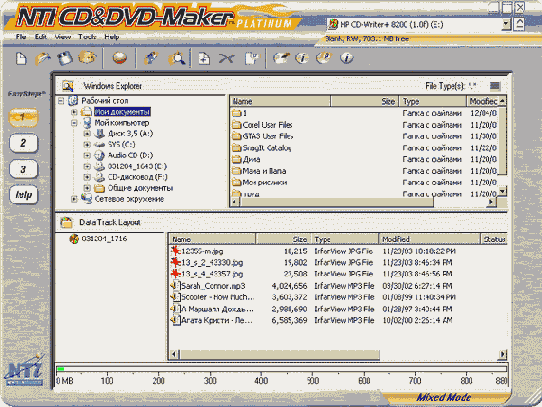542x407 pixels.
Task: Click the Remove item X icon
Action: click(x=227, y=58)
